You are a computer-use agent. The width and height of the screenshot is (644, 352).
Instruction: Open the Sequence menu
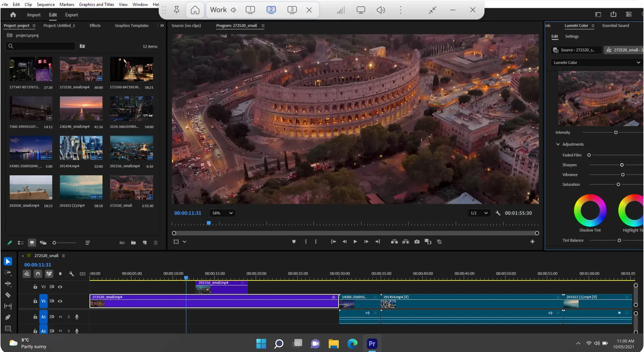click(x=46, y=4)
